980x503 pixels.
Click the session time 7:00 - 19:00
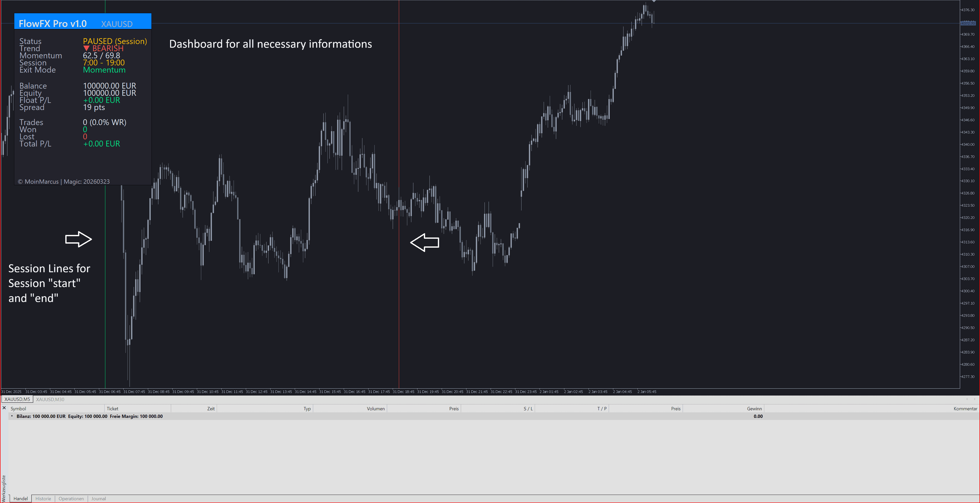click(104, 63)
